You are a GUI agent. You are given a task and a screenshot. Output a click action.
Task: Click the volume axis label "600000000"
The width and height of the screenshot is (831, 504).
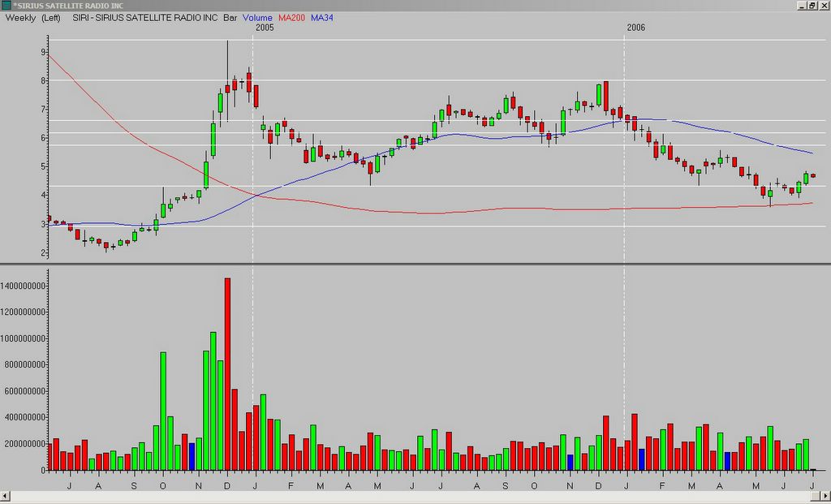tap(25, 391)
